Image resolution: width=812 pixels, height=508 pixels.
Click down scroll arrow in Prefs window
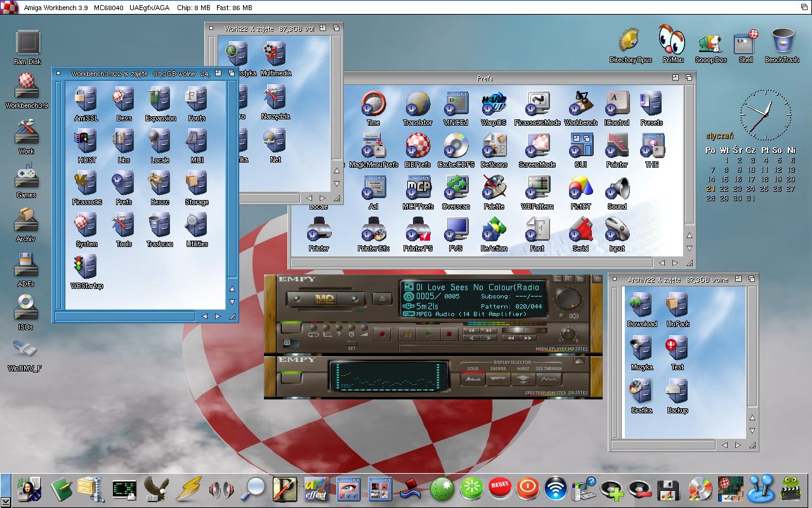point(690,248)
